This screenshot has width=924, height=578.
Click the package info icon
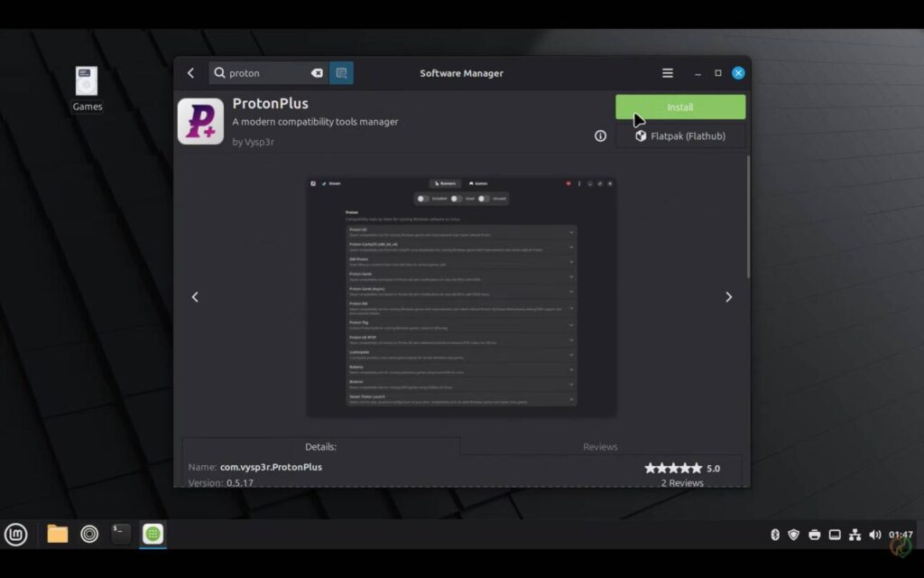click(x=600, y=136)
